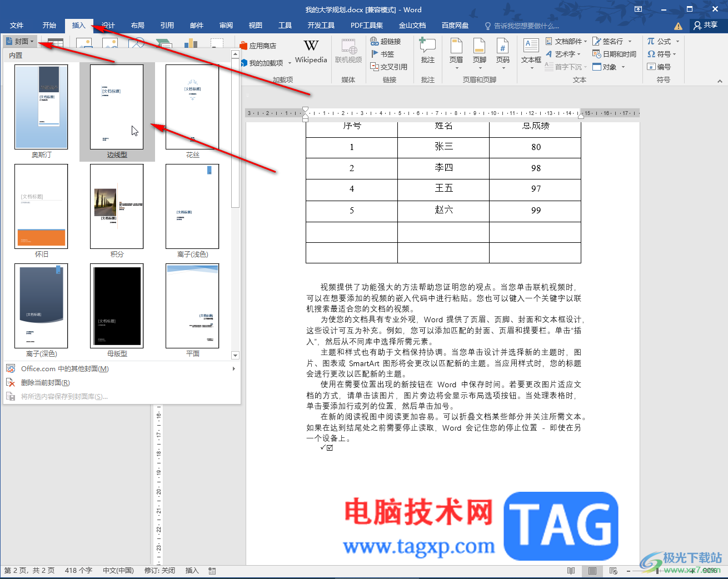728x579 pixels.
Task: Switch to print layout view icon
Action: click(x=592, y=571)
